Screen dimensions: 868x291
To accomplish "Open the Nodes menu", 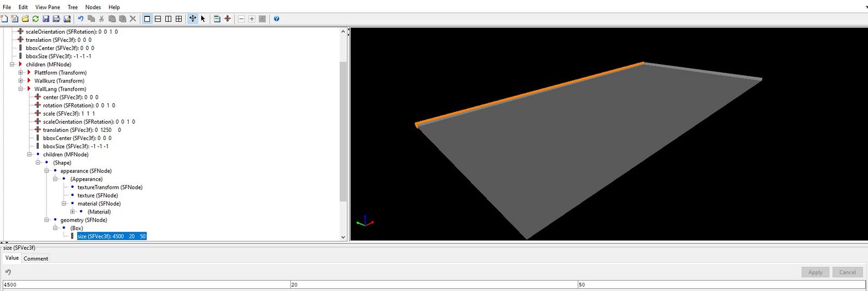I will 93,7.
